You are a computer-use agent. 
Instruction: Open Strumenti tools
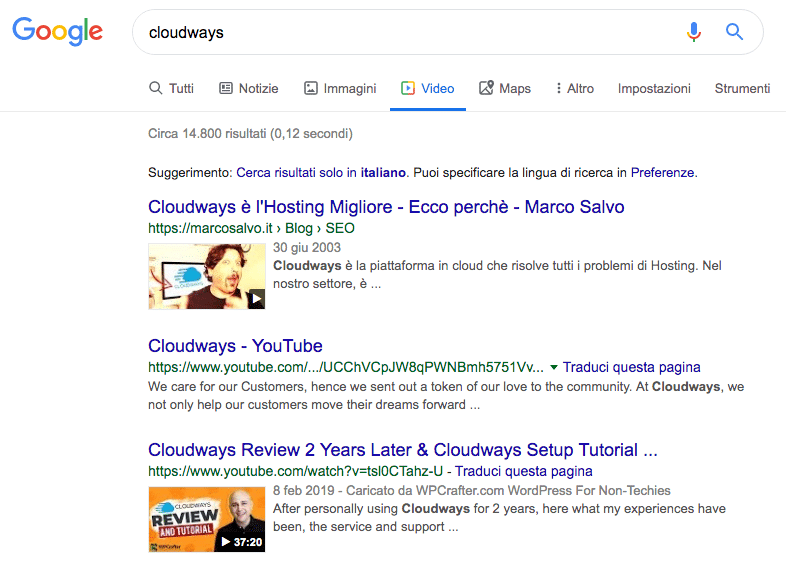pos(742,88)
